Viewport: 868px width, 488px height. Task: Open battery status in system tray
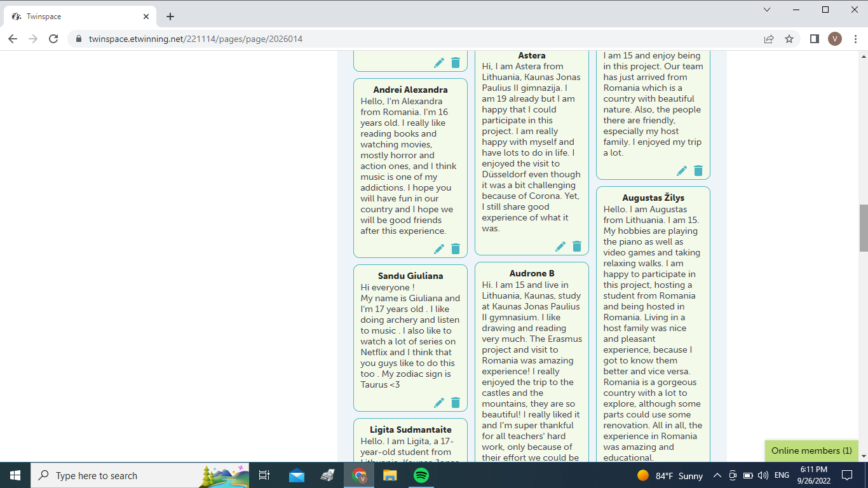(x=748, y=475)
